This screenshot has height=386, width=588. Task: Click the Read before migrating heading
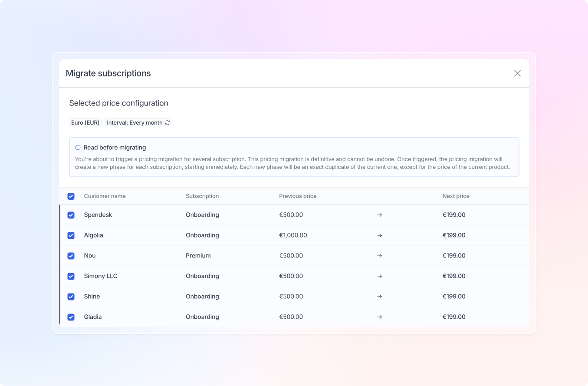115,148
